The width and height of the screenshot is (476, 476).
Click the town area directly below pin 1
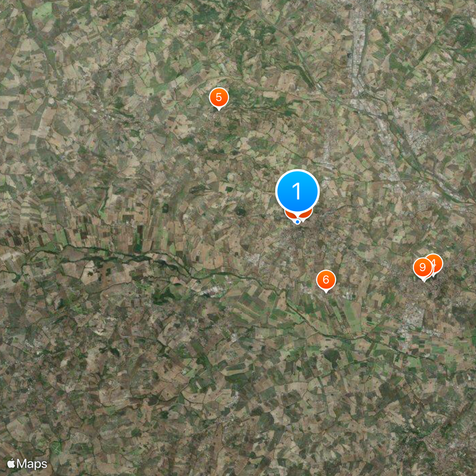[299, 243]
